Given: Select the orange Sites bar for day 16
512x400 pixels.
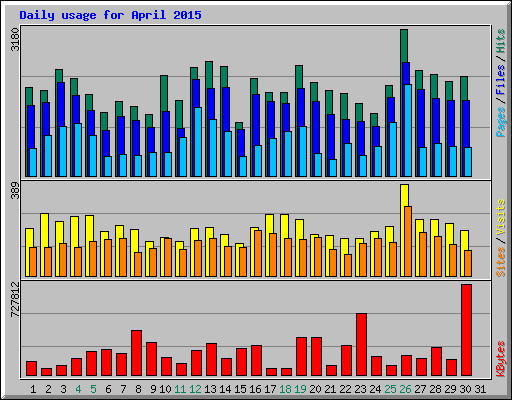Looking at the screenshot, I should click(x=258, y=253).
